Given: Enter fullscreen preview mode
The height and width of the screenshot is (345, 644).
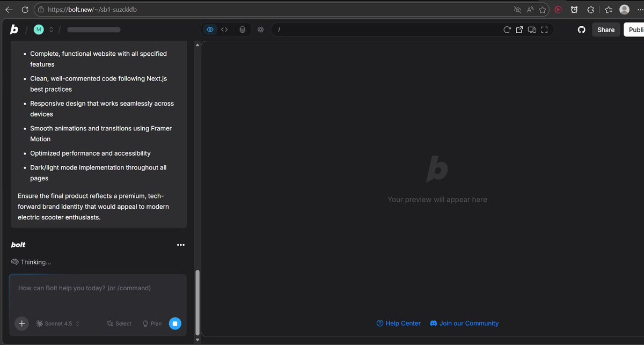Looking at the screenshot, I should pyautogui.click(x=544, y=30).
